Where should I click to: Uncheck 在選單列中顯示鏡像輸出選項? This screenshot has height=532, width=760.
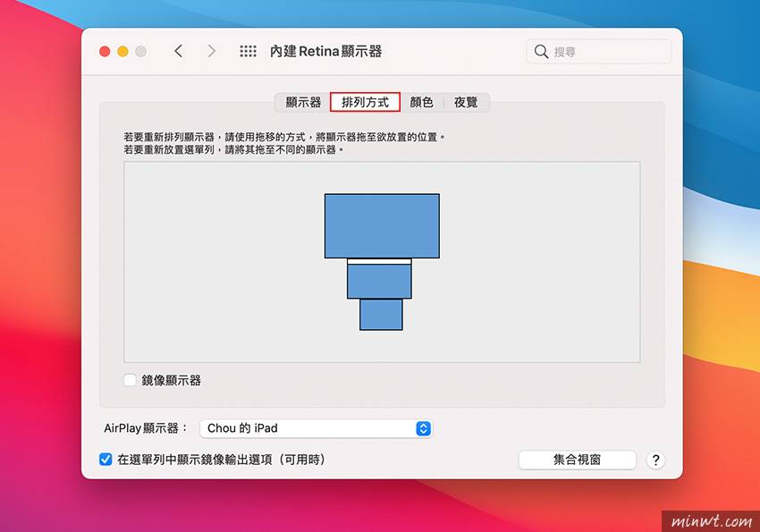point(106,460)
